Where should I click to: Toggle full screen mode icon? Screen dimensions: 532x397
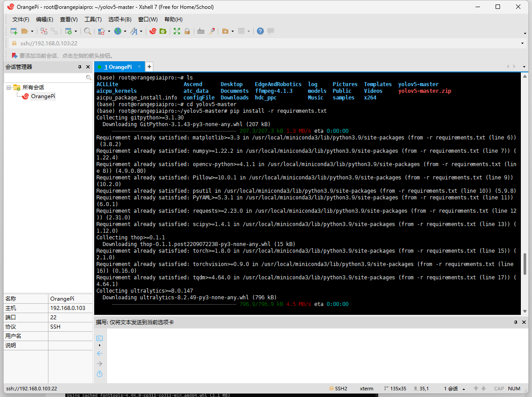pyautogui.click(x=177, y=31)
